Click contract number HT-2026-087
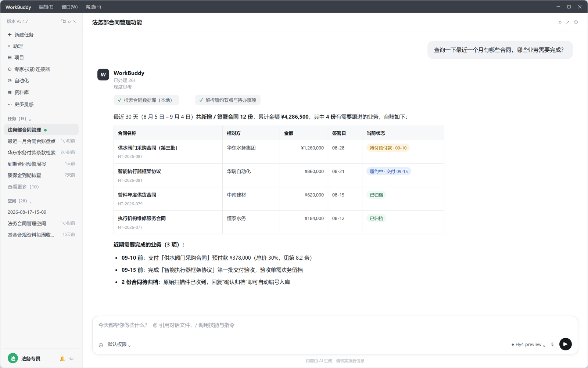 click(130, 156)
